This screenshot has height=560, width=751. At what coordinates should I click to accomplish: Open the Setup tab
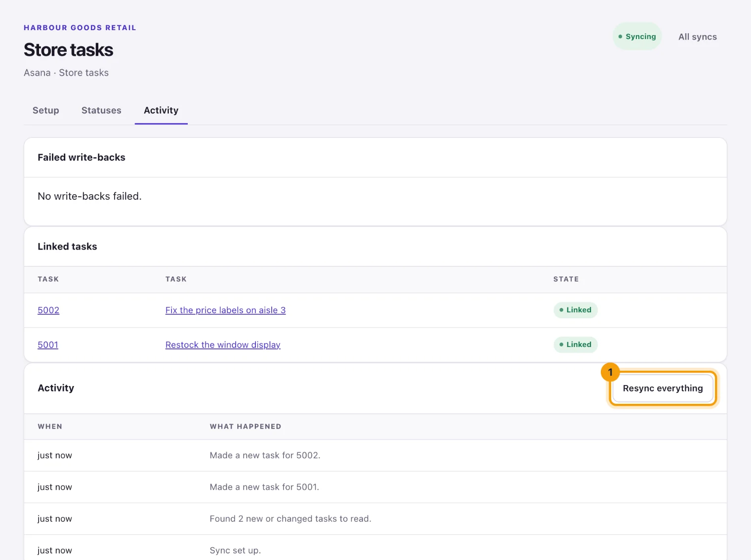point(46,110)
